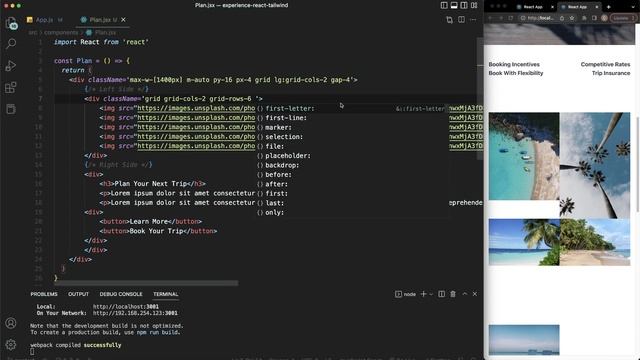Screen dimensions: 640x360
Task: Maximize panel with chevron up icon
Action: point(464,294)
